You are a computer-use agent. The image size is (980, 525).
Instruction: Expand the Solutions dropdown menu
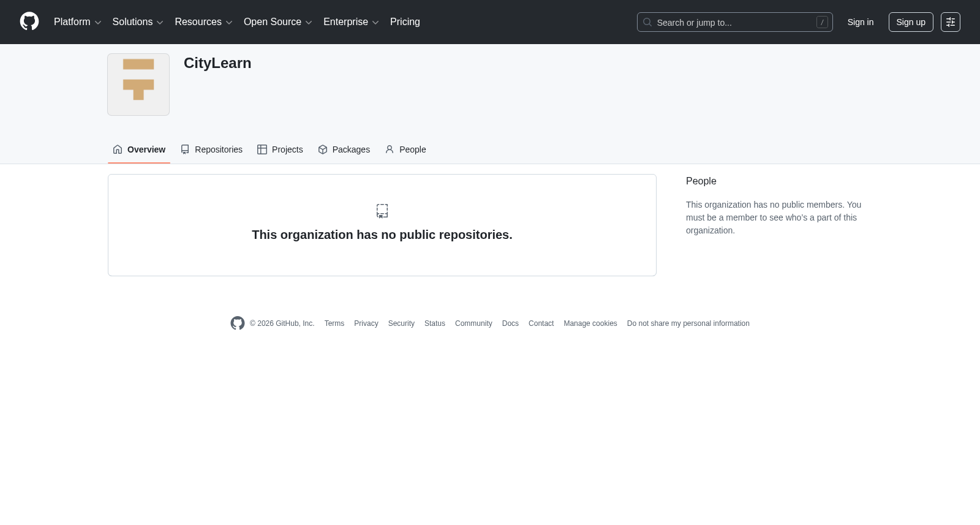pos(138,22)
